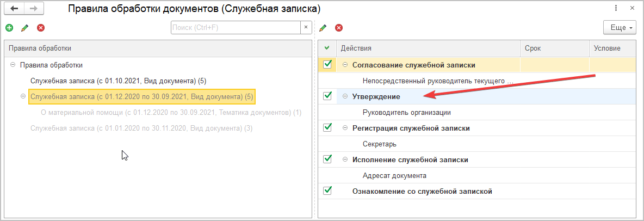Collapse the Правила обработки root node
The width and height of the screenshot is (644, 221).
[13, 65]
